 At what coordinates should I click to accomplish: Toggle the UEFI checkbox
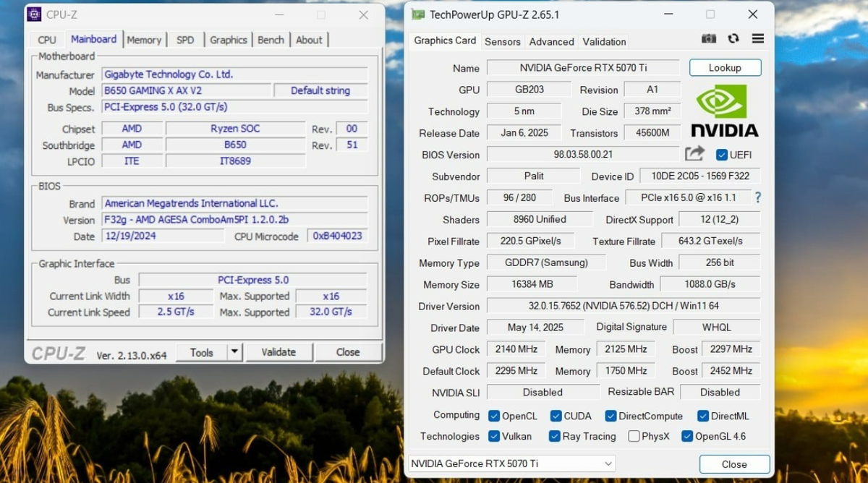721,155
